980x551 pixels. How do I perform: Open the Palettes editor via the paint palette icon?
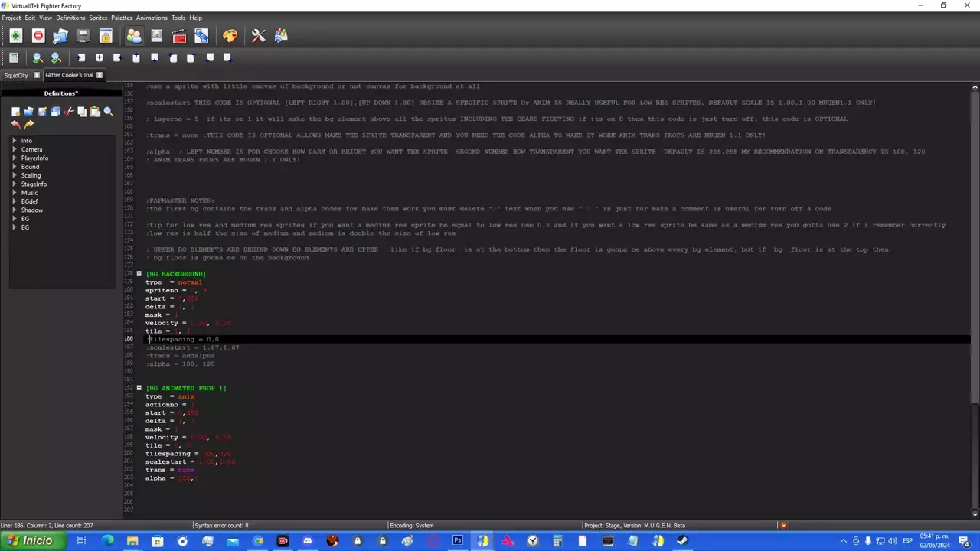pyautogui.click(x=230, y=36)
